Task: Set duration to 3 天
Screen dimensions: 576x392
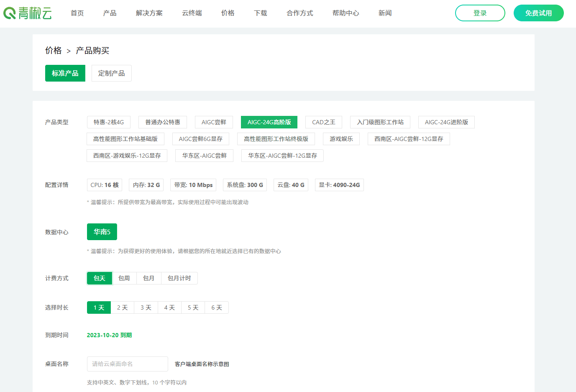Action: tap(146, 307)
